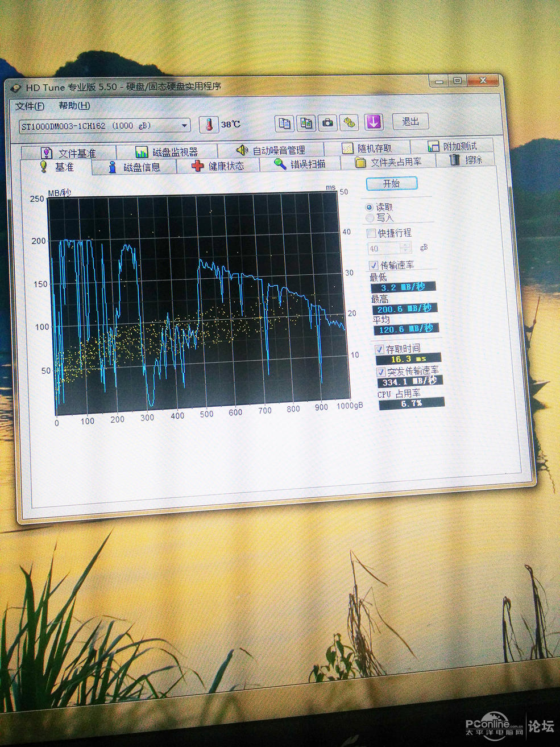This screenshot has height=747, width=560.
Task: Copy screenshot to clipboard icon
Action: pyautogui.click(x=306, y=122)
